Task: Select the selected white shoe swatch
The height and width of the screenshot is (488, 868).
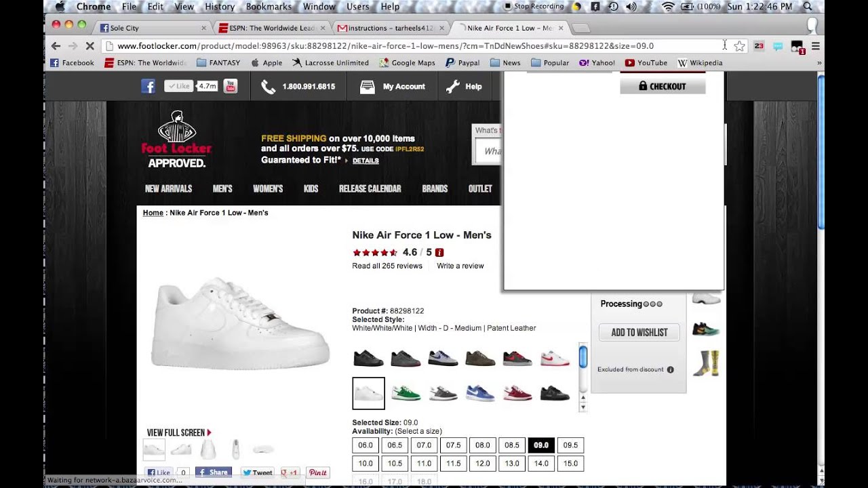Action: 368,393
